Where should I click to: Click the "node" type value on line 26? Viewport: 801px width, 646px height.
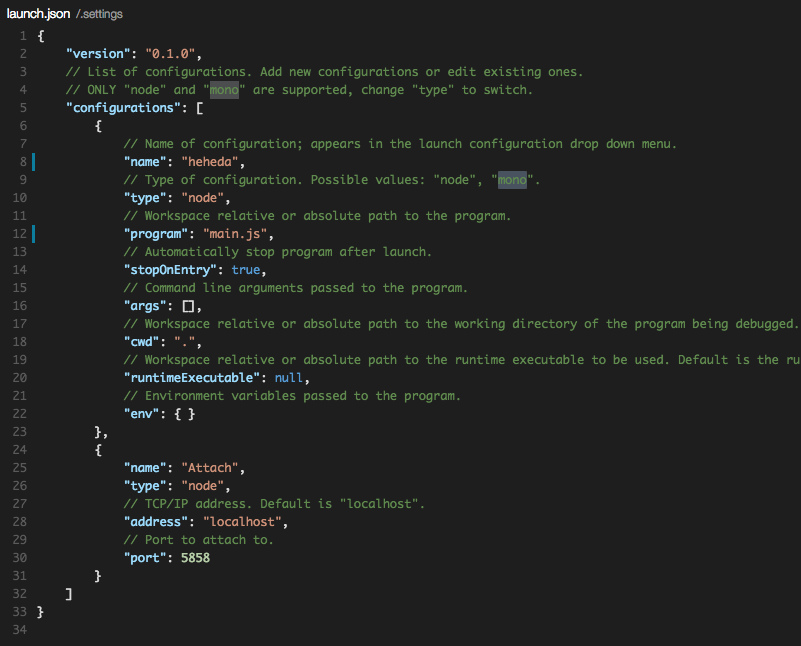point(203,486)
